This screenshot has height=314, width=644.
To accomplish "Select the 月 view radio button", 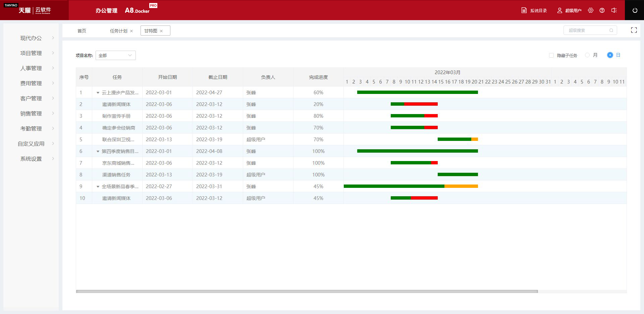I will (587, 55).
